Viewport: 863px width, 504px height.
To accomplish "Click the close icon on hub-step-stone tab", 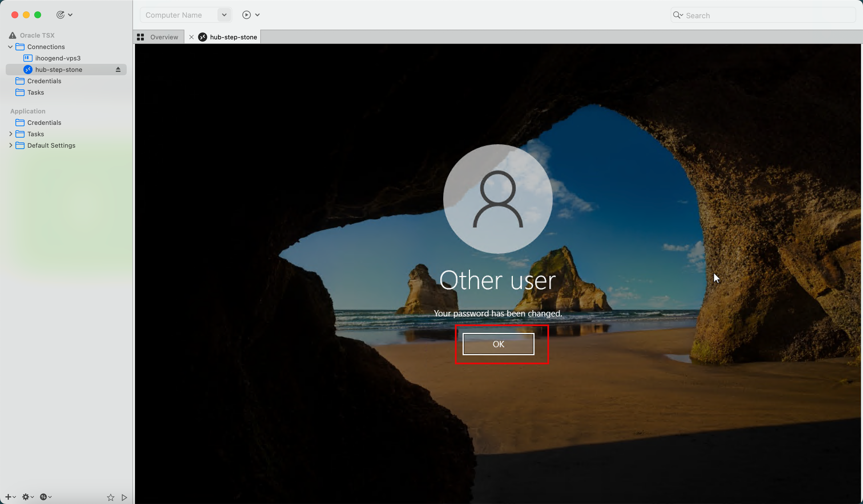I will pos(191,37).
